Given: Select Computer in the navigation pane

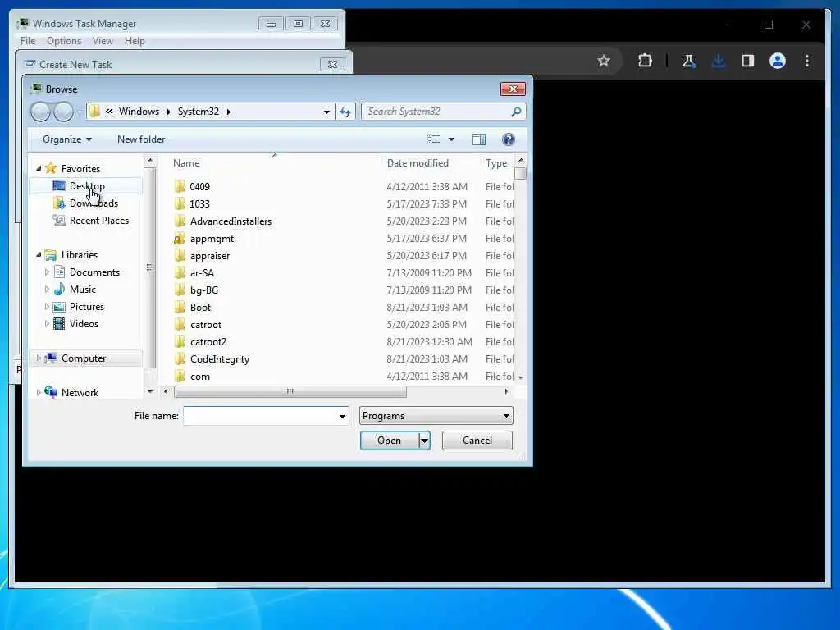Looking at the screenshot, I should coord(84,358).
